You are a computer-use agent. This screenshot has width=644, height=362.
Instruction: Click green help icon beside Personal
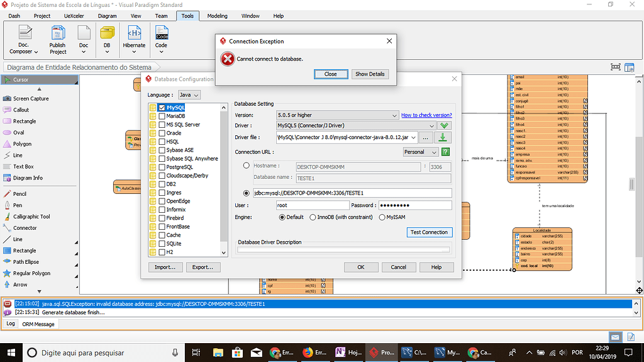[446, 152]
